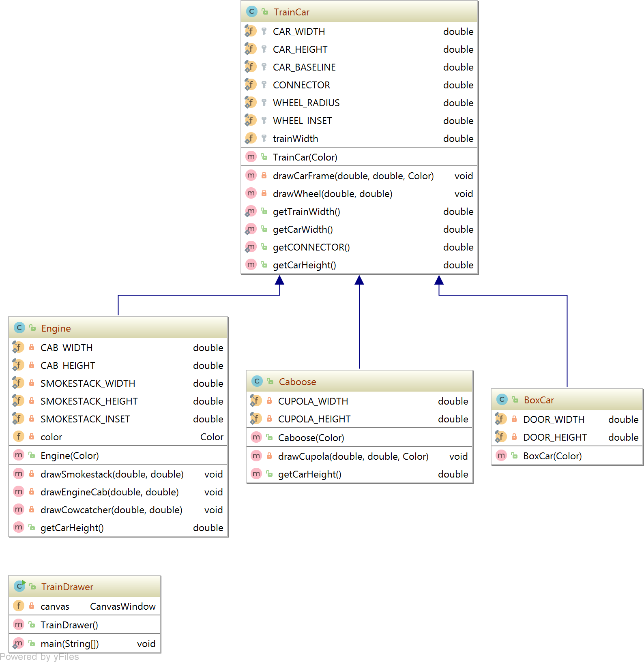Select the TrainCar(Color) constructor entry
The image size is (644, 662).
305,157
